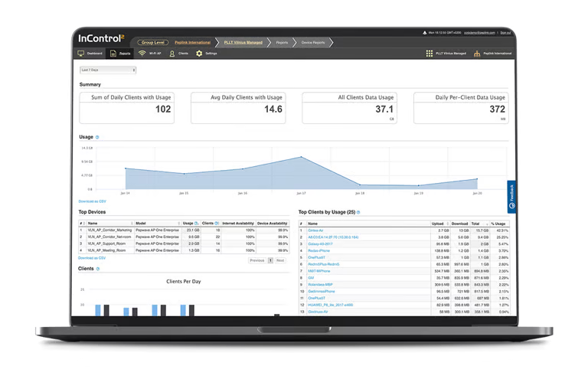
Task: Click the account email link in the header
Action: click(479, 33)
